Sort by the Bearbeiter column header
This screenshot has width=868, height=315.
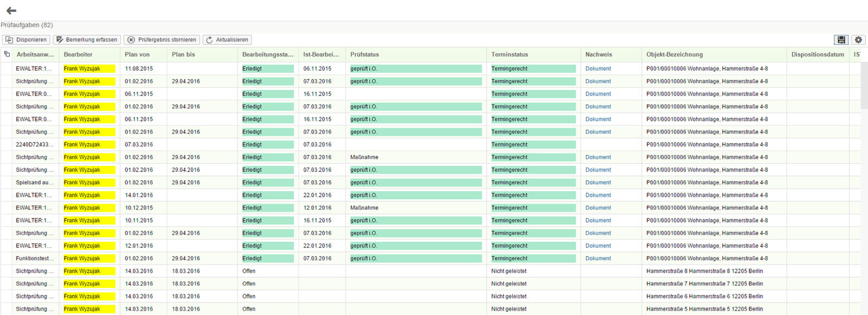pyautogui.click(x=78, y=54)
